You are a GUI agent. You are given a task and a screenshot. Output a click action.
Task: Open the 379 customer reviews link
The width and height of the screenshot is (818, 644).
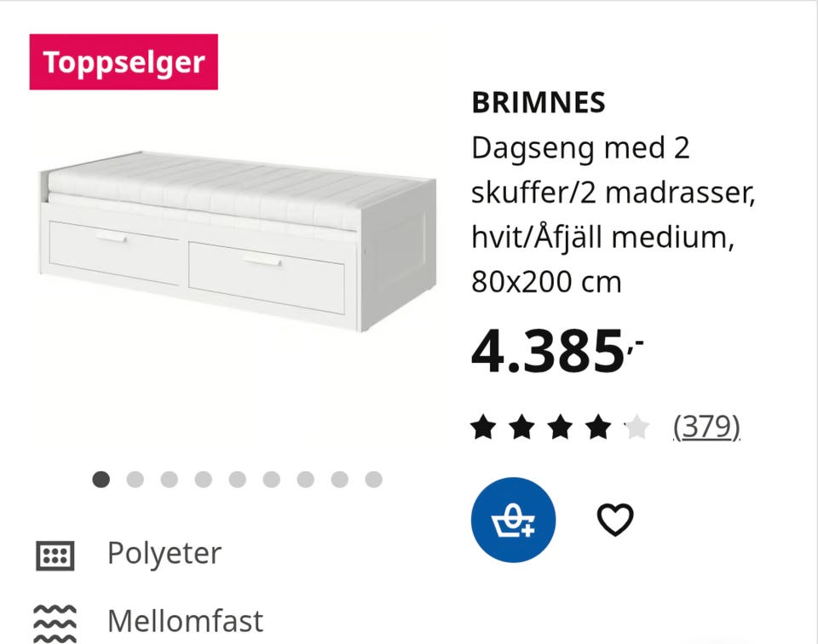tap(707, 424)
